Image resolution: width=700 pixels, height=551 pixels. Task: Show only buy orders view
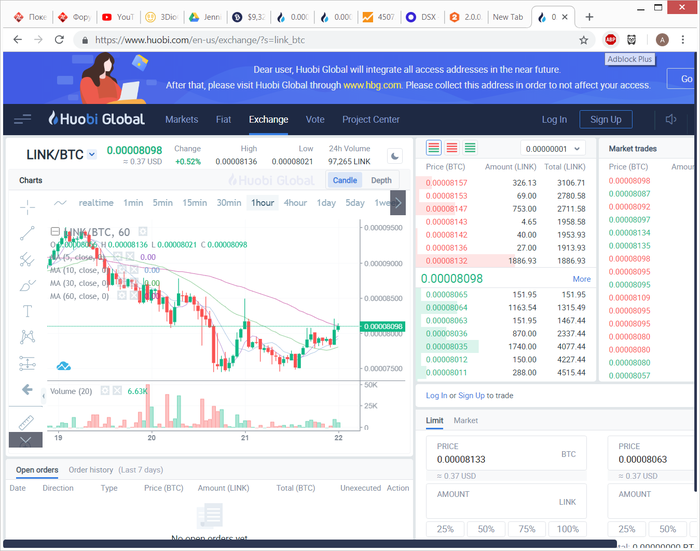(470, 147)
